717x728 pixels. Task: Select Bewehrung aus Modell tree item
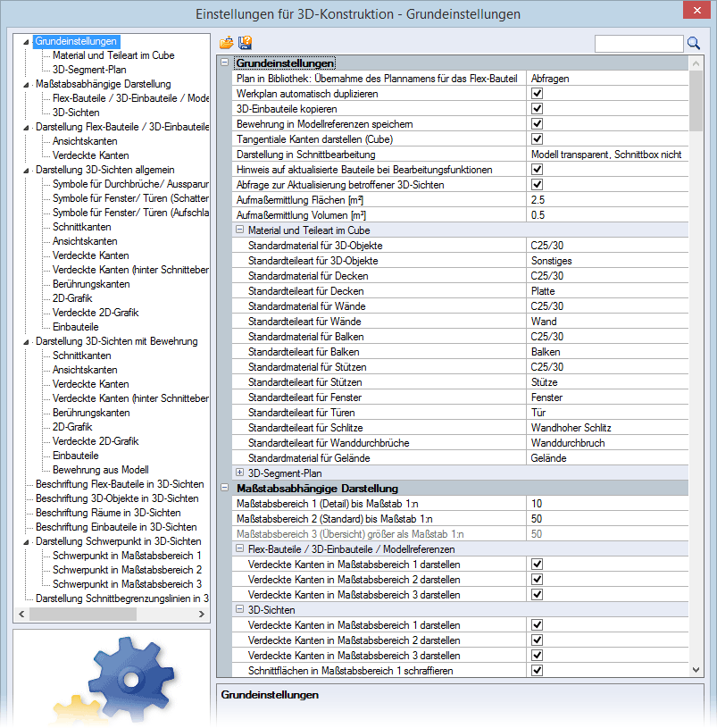(100, 470)
